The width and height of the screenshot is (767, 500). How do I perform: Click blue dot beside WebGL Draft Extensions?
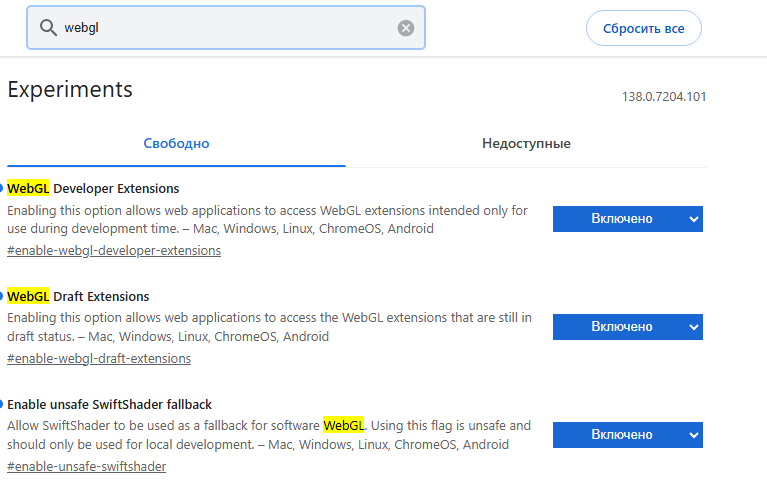click(3, 296)
